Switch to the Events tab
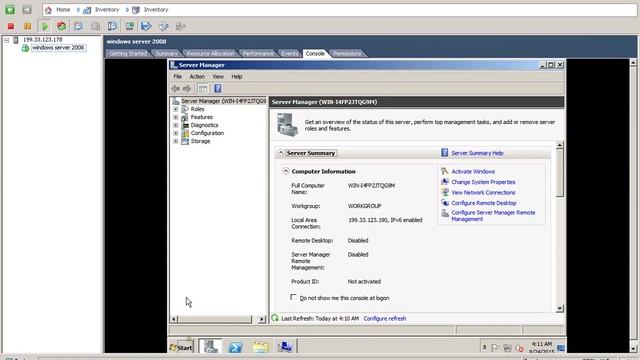Screen dimensions: 640x360 pos(290,53)
